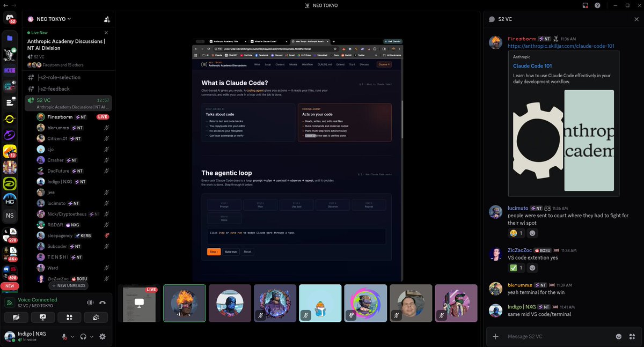Deafen using the headphones icon
This screenshot has width=644, height=347.
[x=83, y=337]
